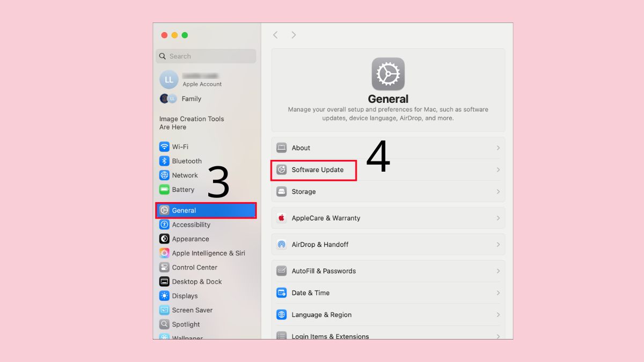The image size is (644, 362).
Task: Click the Date & Time icon
Action: pyautogui.click(x=282, y=293)
